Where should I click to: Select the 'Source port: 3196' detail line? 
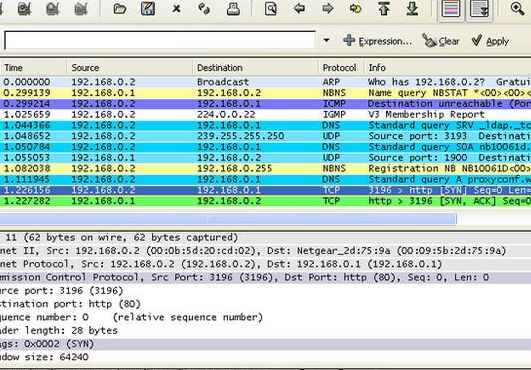click(266, 291)
